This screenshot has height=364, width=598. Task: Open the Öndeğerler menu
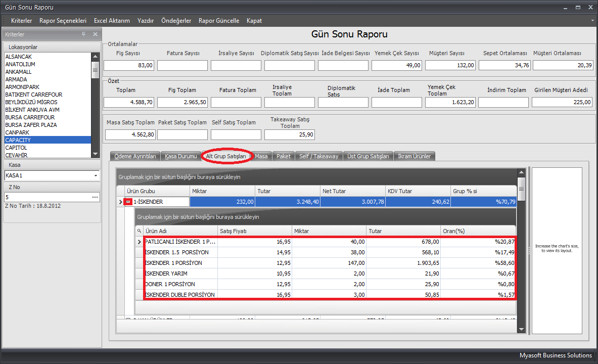point(176,21)
